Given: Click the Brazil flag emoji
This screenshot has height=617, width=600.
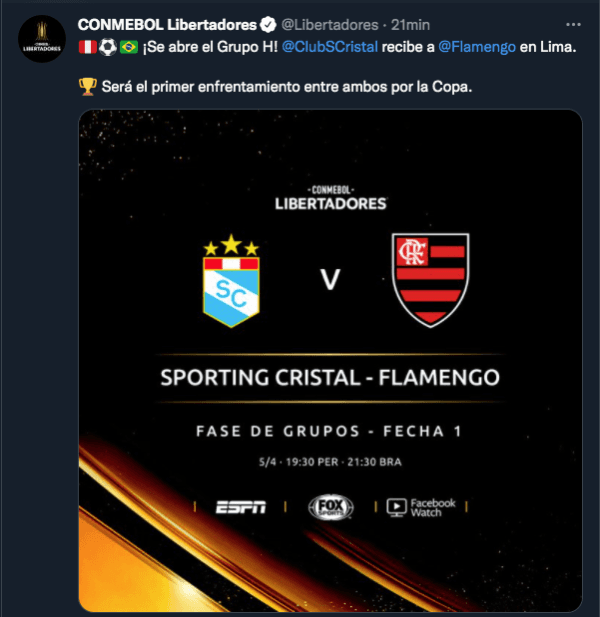Looking at the screenshot, I should click(x=129, y=47).
